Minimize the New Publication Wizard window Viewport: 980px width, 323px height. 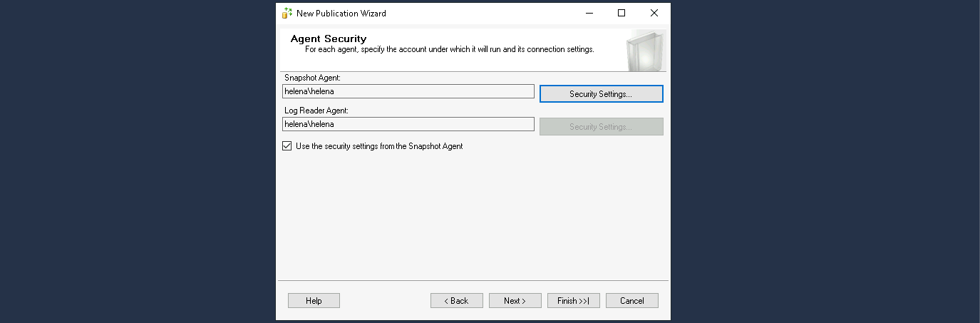click(x=589, y=13)
